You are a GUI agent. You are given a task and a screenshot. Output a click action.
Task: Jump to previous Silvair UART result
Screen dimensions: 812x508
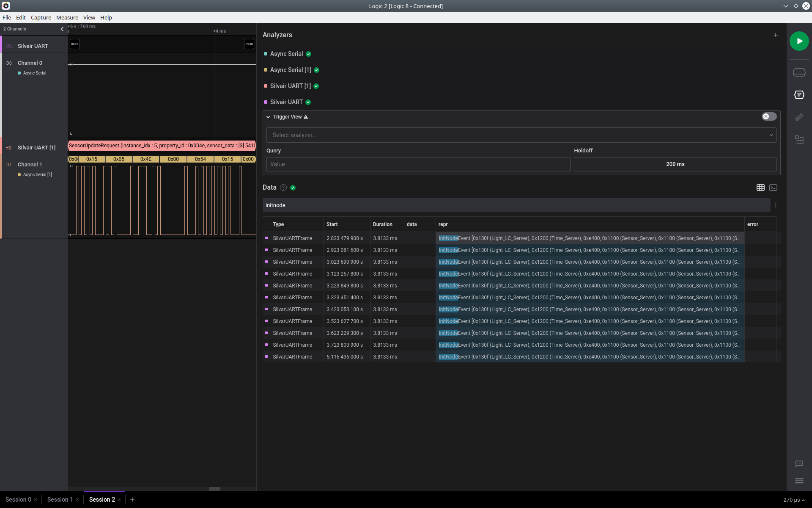pyautogui.click(x=75, y=44)
